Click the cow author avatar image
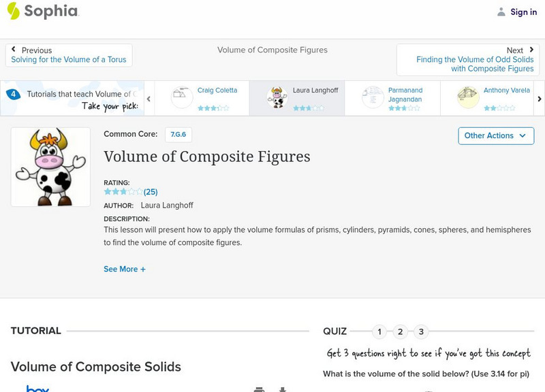Viewport: 545px width, 392px height. (50, 167)
